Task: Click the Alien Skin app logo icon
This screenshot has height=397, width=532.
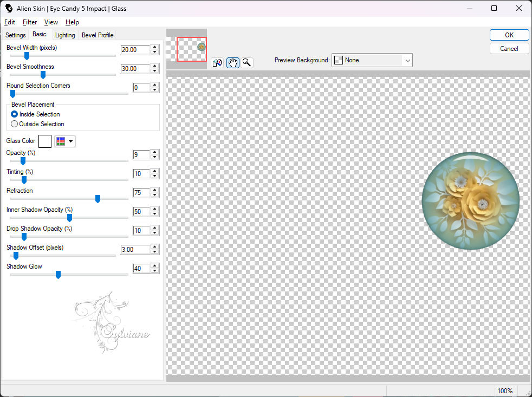Action: 9,8
